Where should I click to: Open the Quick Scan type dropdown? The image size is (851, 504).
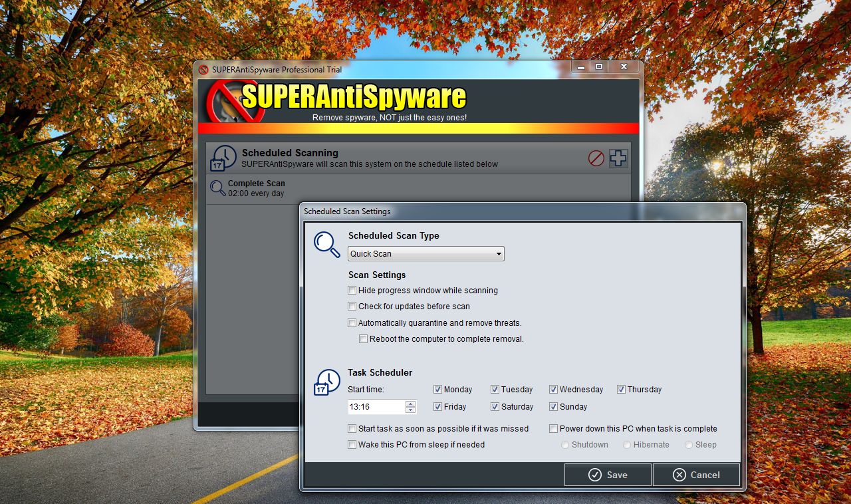pos(426,253)
